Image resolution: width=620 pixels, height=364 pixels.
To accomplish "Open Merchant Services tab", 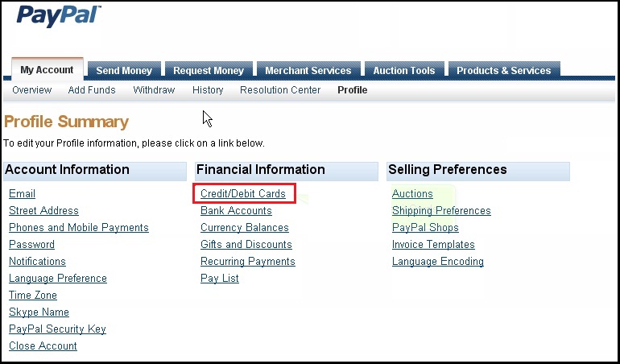I will click(308, 70).
